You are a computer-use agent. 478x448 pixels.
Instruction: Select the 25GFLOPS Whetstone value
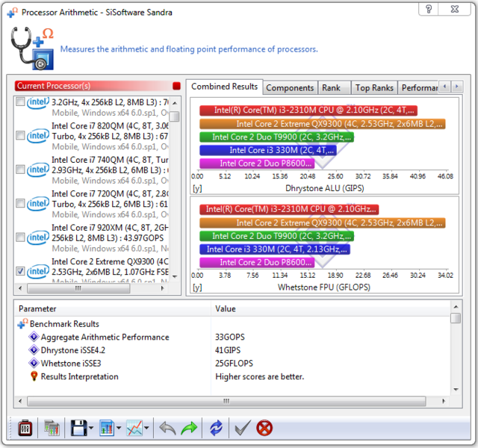pyautogui.click(x=234, y=363)
